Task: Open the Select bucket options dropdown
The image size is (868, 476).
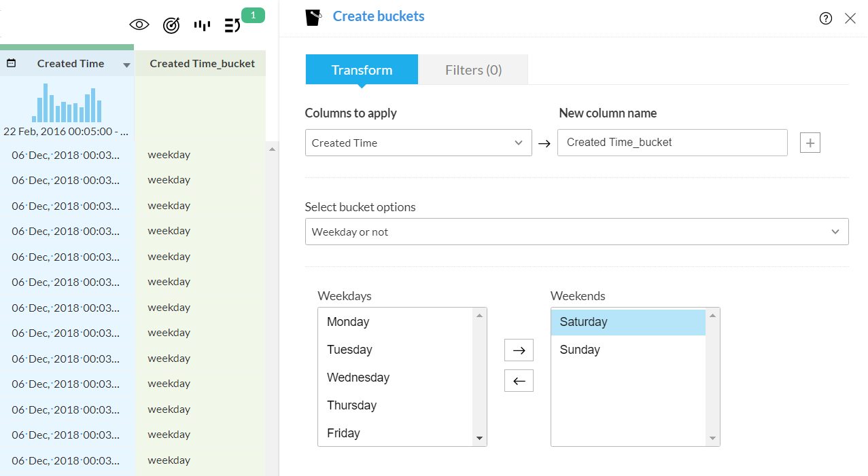Action: (576, 232)
